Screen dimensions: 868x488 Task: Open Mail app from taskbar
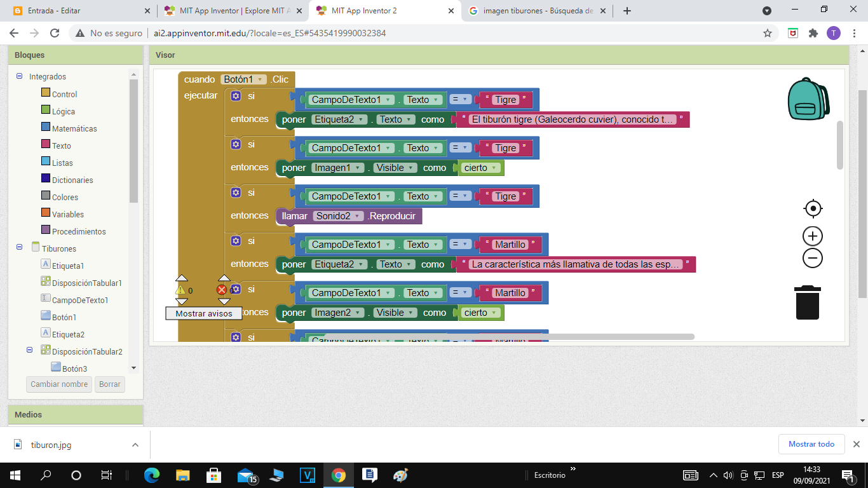point(246,475)
